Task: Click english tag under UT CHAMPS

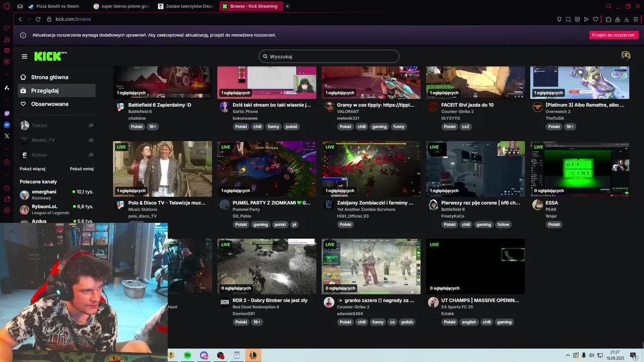Action: (x=469, y=322)
